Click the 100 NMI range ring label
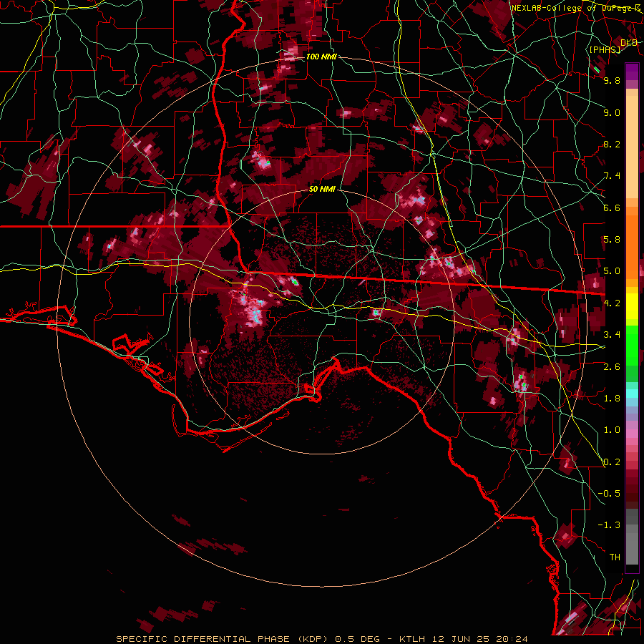644x644 pixels. [321, 57]
